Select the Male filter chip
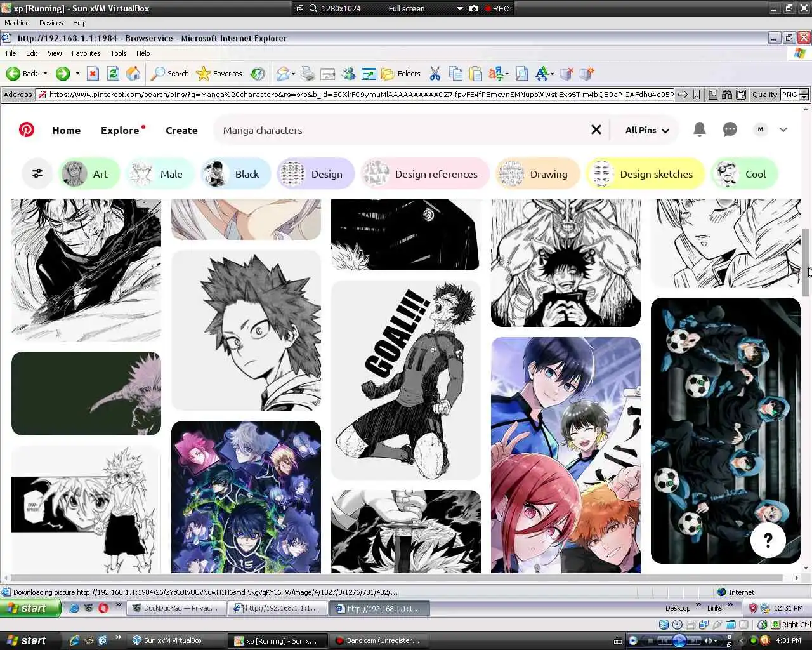 pos(160,173)
